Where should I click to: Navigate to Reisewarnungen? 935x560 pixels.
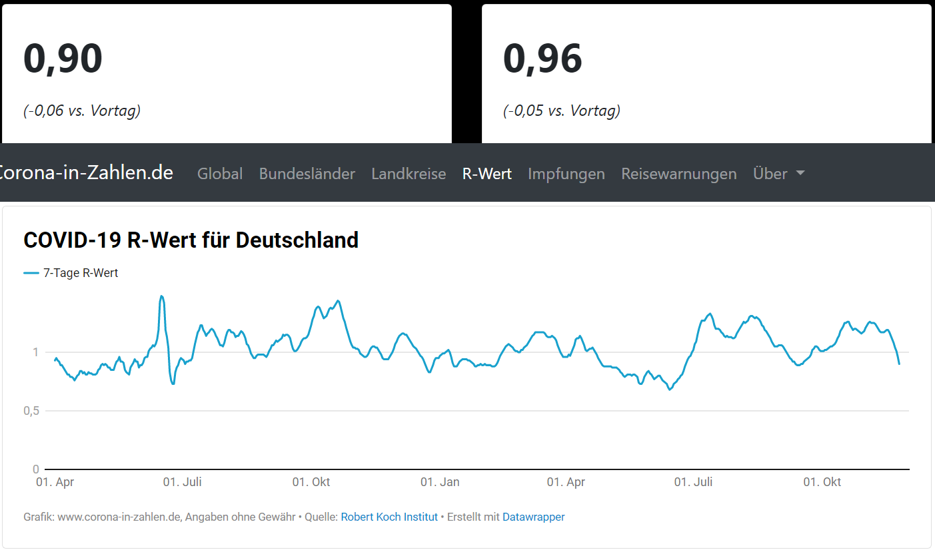pyautogui.click(x=678, y=174)
